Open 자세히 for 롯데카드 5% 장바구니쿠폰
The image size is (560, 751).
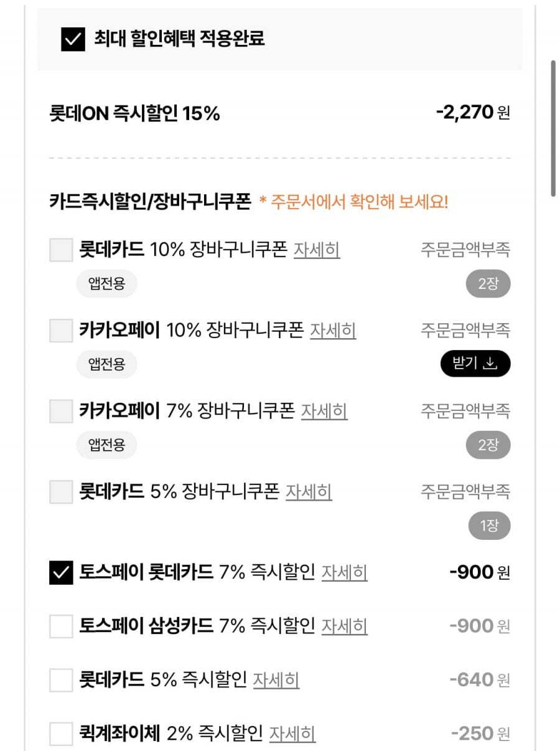(x=309, y=492)
